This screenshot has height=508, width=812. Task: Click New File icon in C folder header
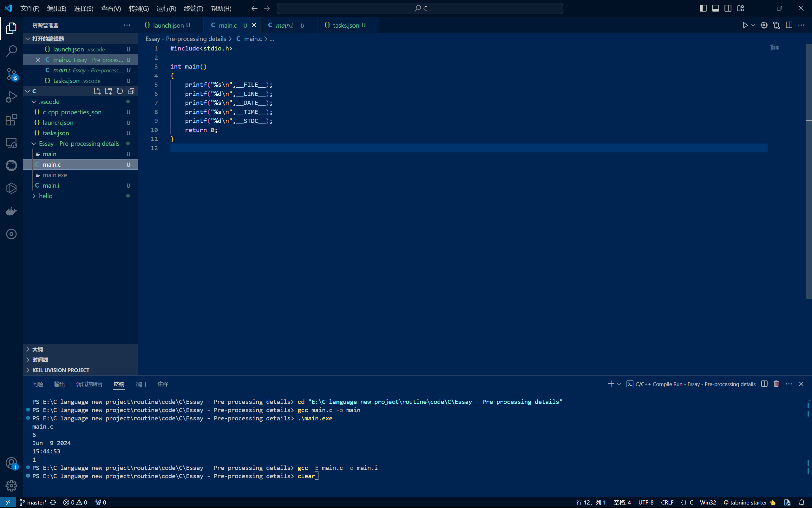coord(97,91)
